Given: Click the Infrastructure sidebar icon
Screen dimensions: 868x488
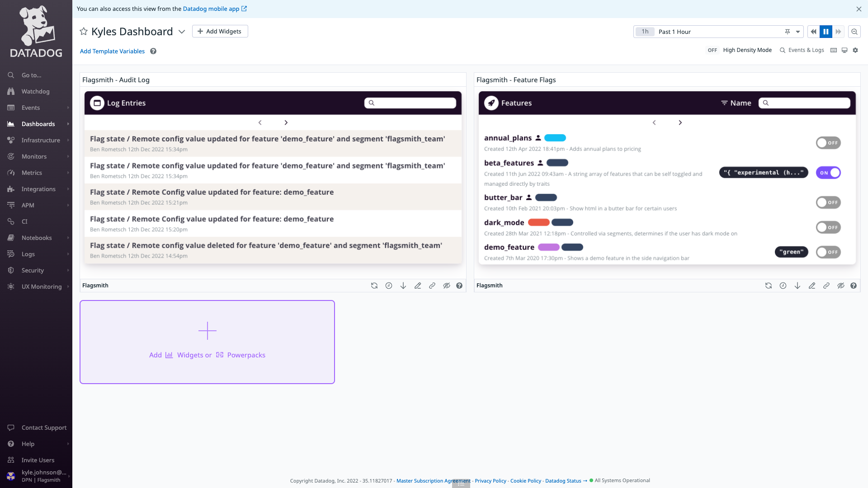Looking at the screenshot, I should tap(11, 140).
